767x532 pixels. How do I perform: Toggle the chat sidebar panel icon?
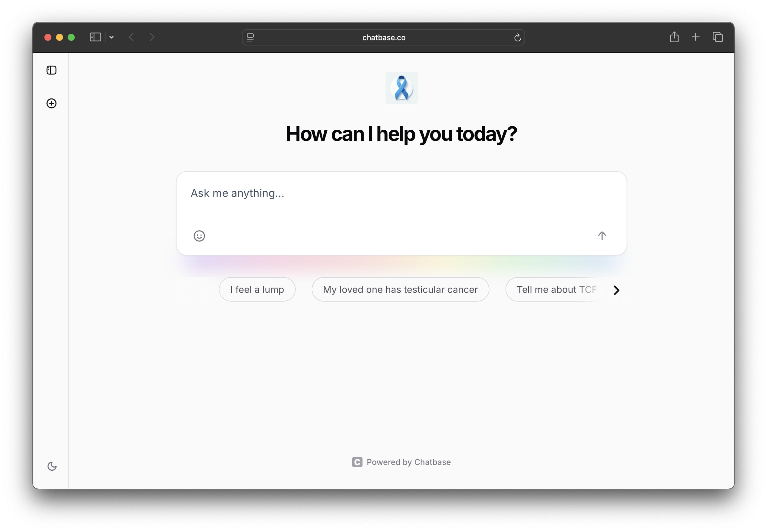point(51,70)
